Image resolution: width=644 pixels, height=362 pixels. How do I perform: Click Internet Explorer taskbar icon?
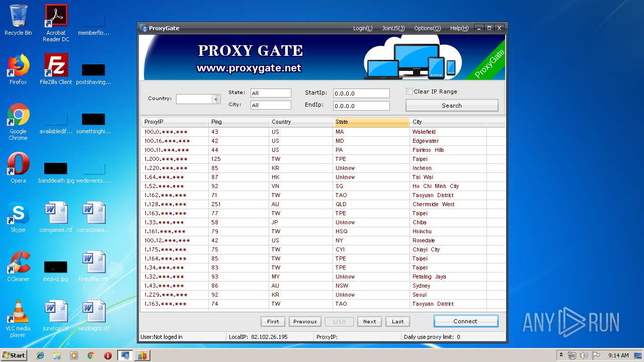tap(40, 355)
